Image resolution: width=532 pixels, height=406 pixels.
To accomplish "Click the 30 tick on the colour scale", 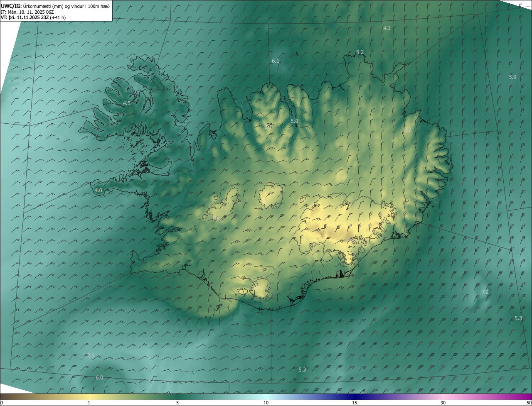I will [443, 403].
